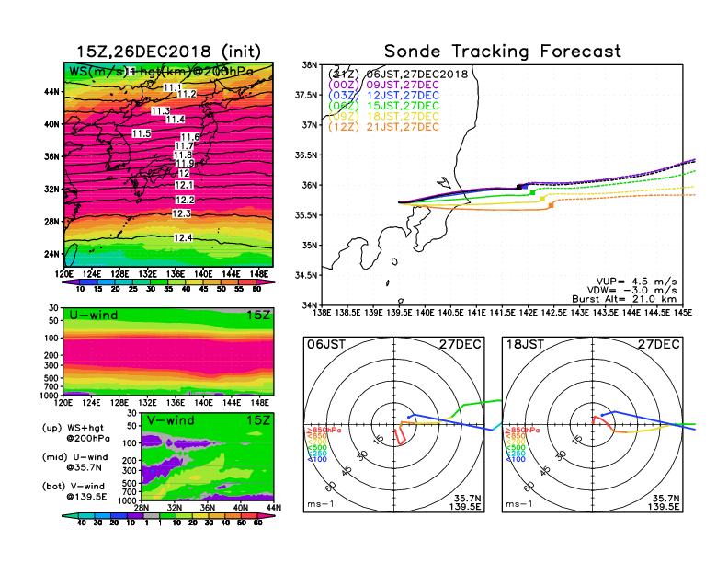Click the 11.5 height contour label

click(142, 133)
